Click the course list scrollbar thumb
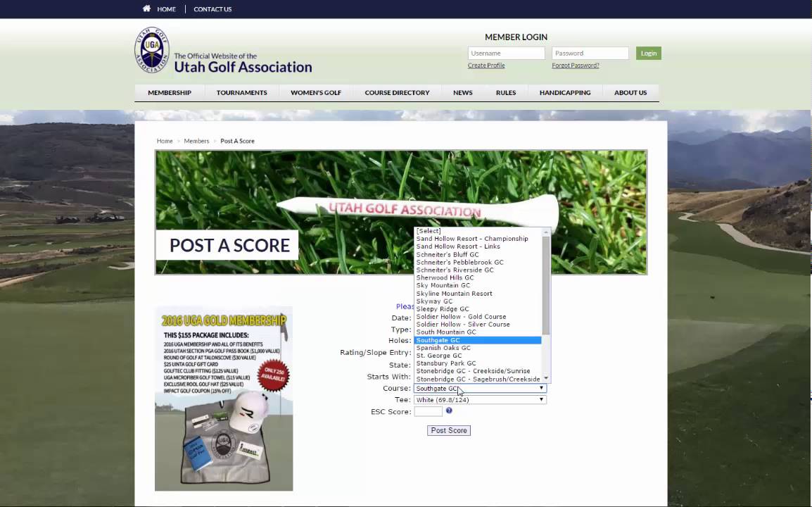Image resolution: width=812 pixels, height=507 pixels. pyautogui.click(x=546, y=286)
